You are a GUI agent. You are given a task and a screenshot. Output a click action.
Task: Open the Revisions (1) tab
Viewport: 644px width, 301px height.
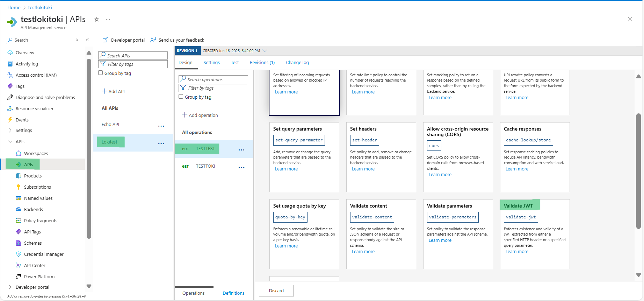pyautogui.click(x=262, y=63)
